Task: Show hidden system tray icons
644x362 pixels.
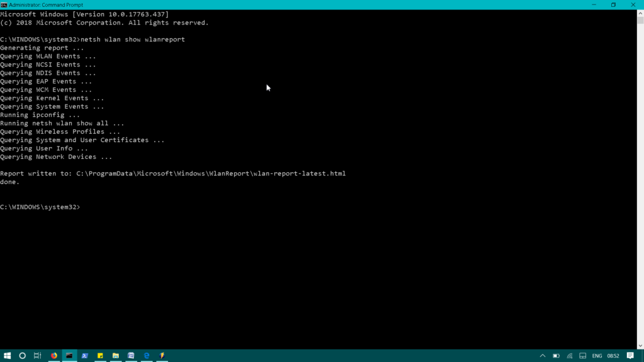Action: click(543, 356)
